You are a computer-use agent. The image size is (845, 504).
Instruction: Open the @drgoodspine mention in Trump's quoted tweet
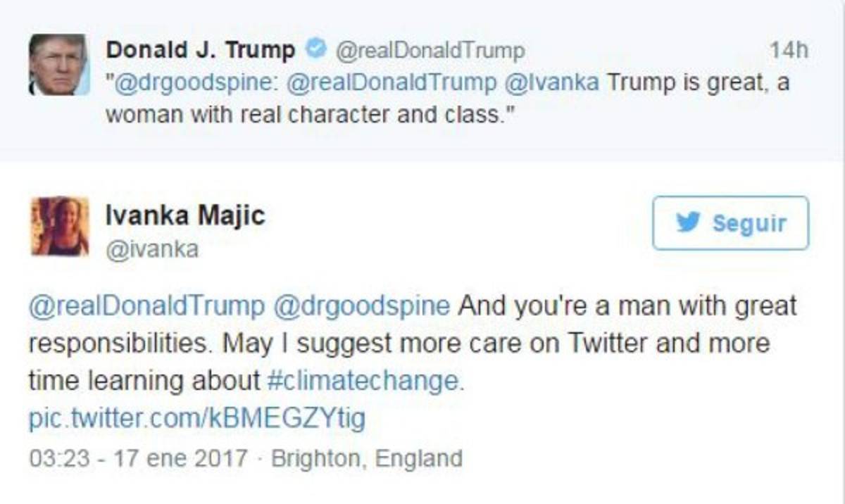(x=192, y=82)
